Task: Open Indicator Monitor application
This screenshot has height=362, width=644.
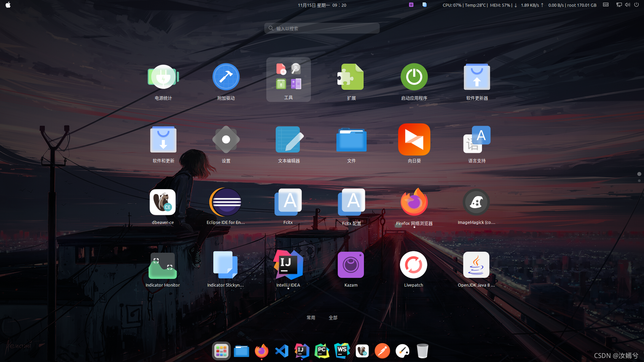Action: tap(163, 265)
